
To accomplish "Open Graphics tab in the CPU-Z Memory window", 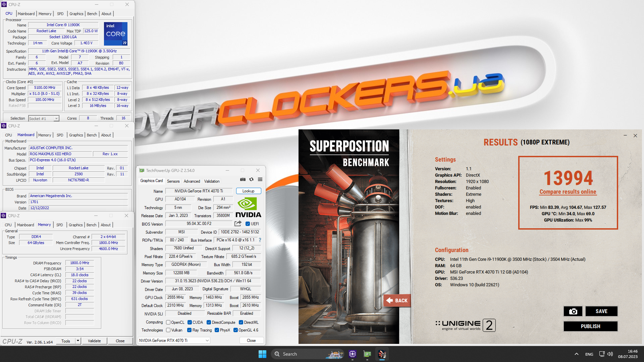I will [x=76, y=225].
